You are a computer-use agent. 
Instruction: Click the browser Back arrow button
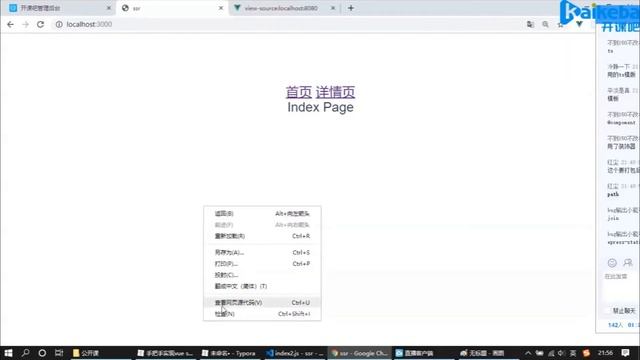10,24
